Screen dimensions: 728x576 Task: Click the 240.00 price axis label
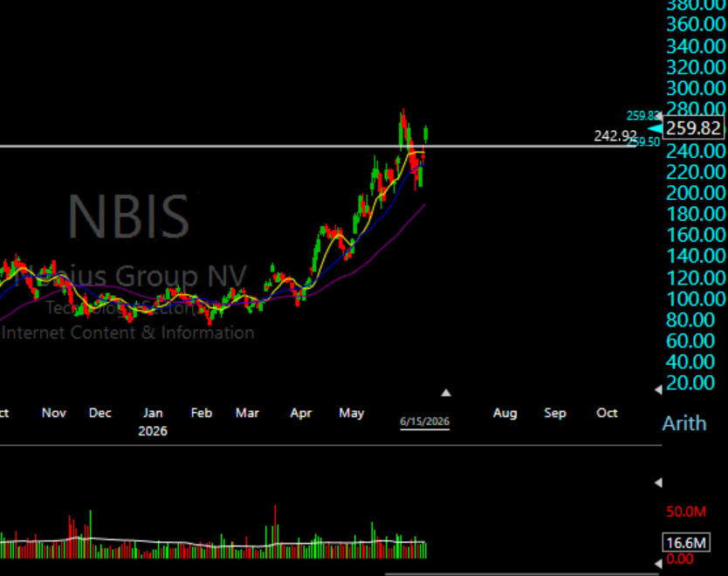click(x=696, y=151)
